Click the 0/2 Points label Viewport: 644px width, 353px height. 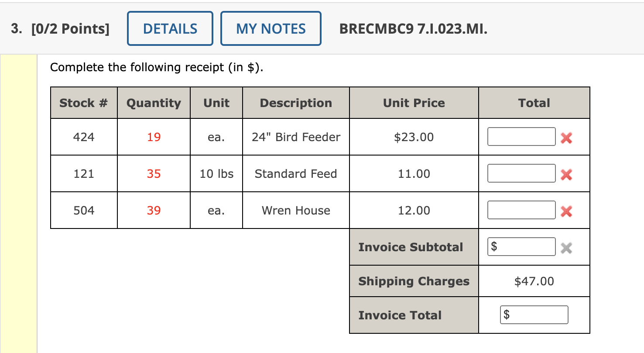(70, 29)
